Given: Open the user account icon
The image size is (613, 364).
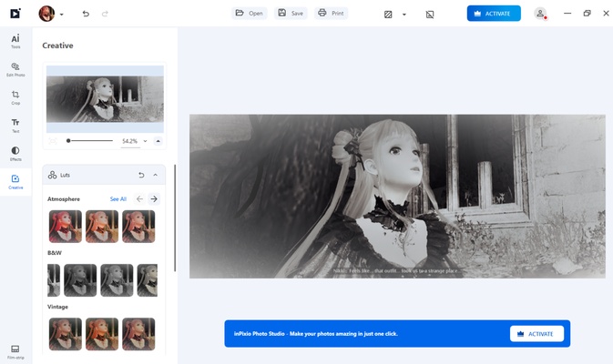Looking at the screenshot, I should tap(540, 14).
